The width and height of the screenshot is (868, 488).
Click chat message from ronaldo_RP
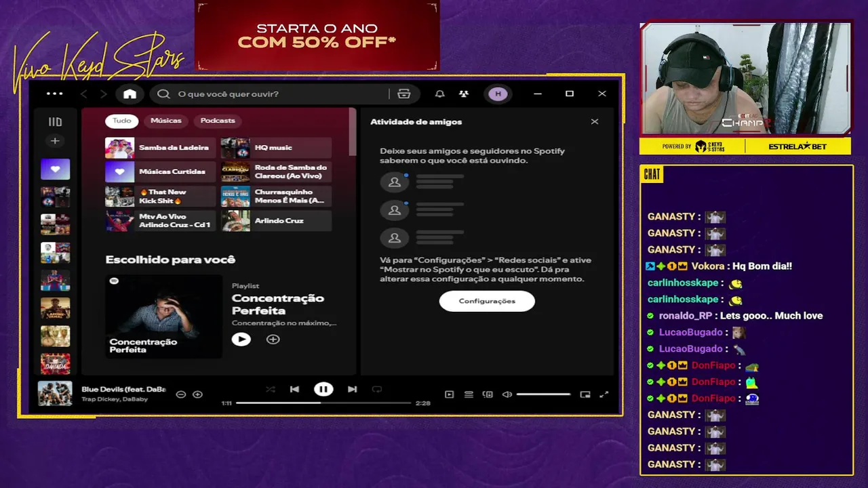pos(735,316)
